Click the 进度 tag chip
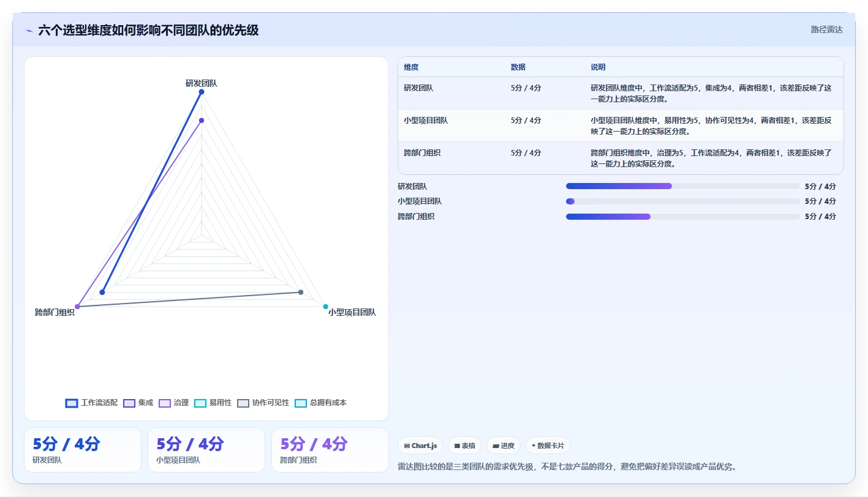868x497 pixels. [504, 446]
